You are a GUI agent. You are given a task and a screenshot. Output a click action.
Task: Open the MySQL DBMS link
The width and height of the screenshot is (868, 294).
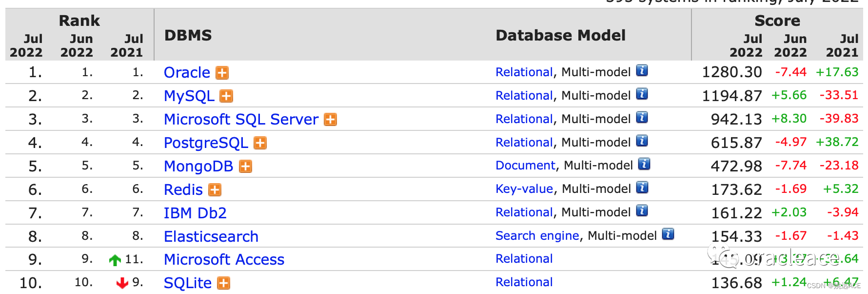(189, 96)
